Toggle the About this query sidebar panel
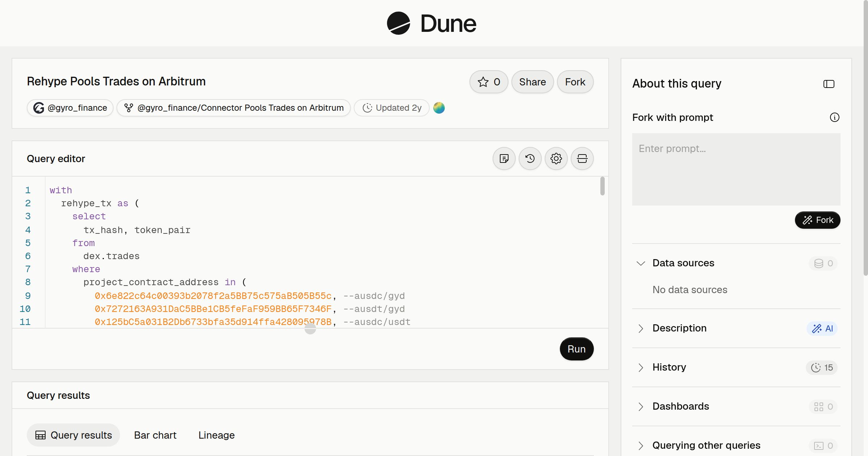The height and width of the screenshot is (456, 868). [x=829, y=84]
